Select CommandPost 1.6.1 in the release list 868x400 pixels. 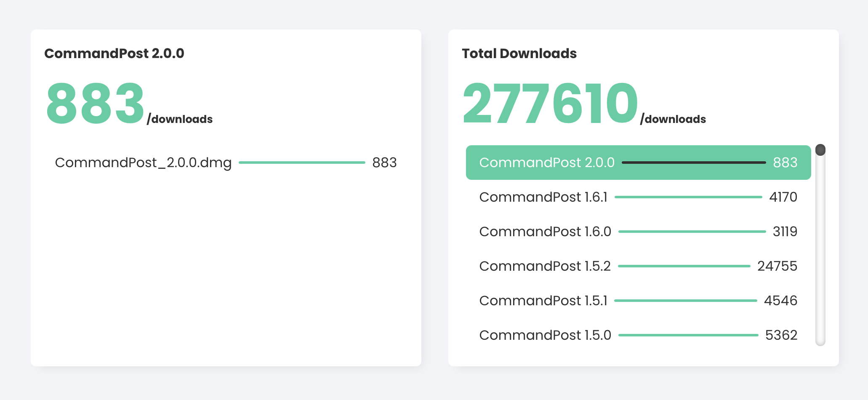click(x=543, y=197)
